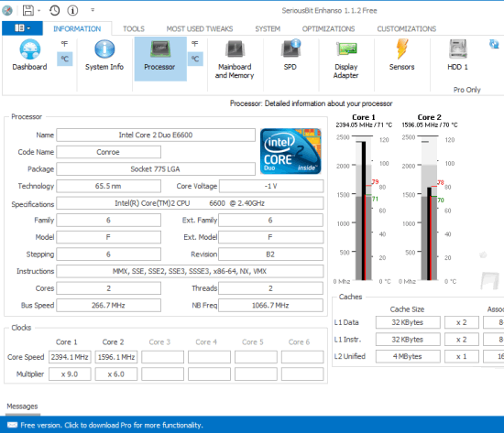Click L1 Instr. cache size field
Screen dimensions: 504x433
(408, 340)
